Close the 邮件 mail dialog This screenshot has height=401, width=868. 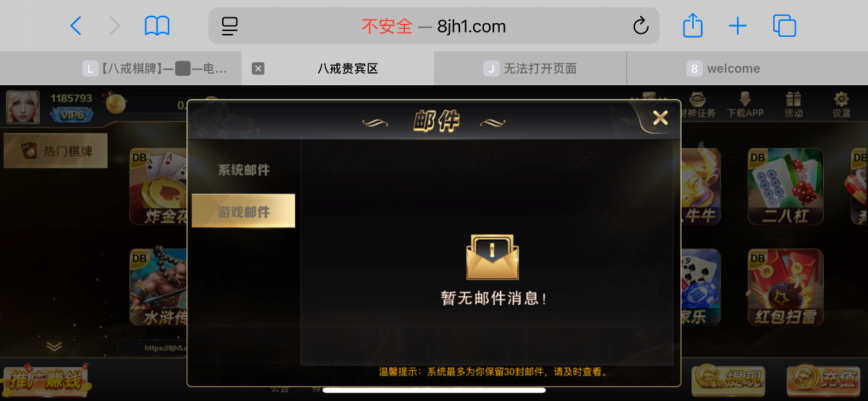660,118
